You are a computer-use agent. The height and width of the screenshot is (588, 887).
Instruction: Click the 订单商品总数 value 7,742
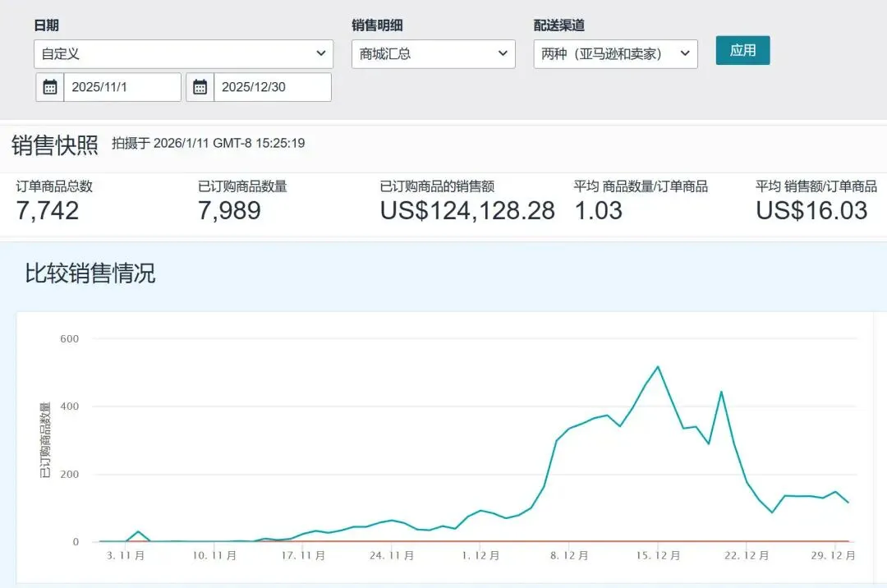[x=48, y=210]
